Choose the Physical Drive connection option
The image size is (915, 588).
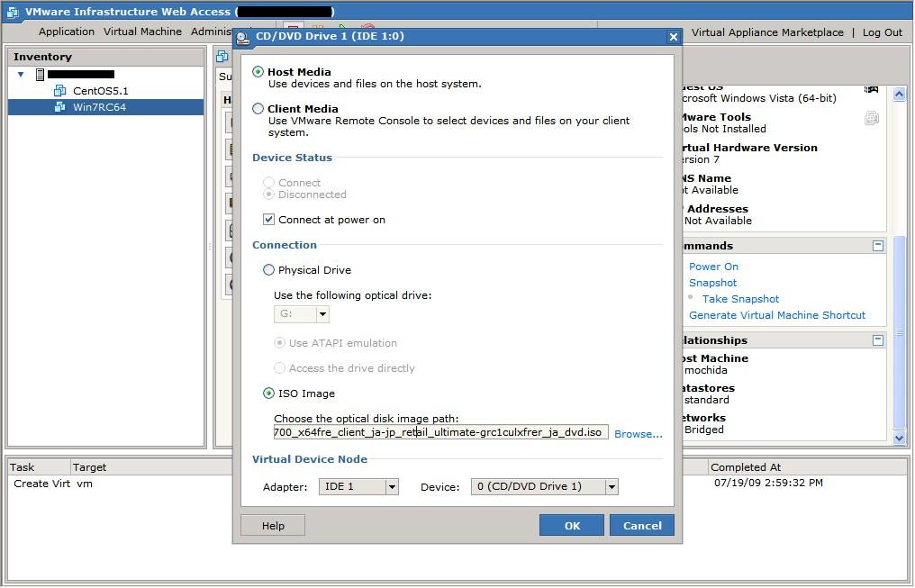pyautogui.click(x=268, y=270)
